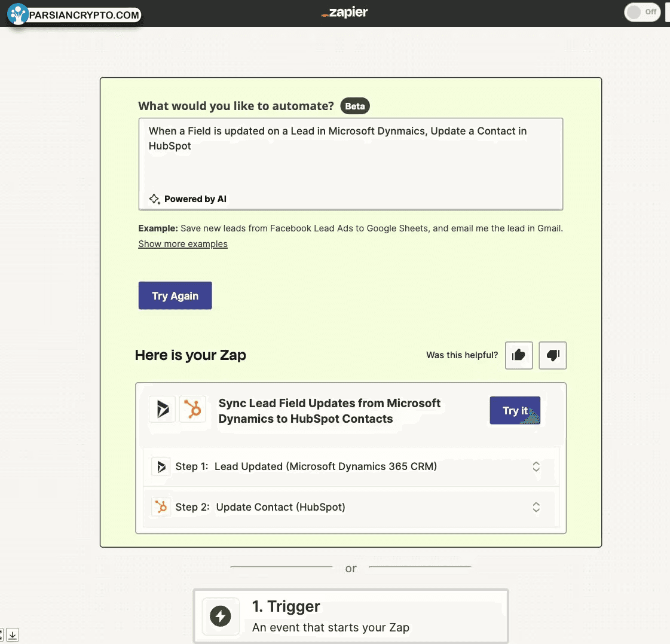Give thumbs up feedback
This screenshot has height=644, width=670.
point(519,355)
